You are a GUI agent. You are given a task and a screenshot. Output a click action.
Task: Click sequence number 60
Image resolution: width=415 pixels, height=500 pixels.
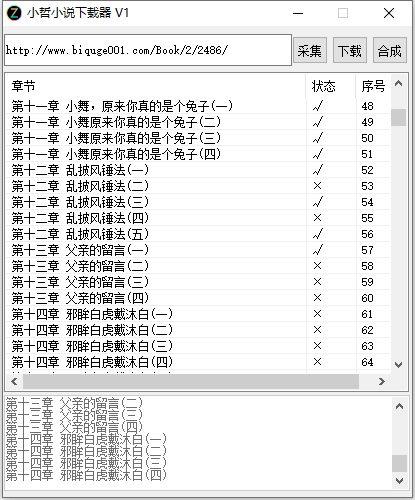tap(367, 298)
